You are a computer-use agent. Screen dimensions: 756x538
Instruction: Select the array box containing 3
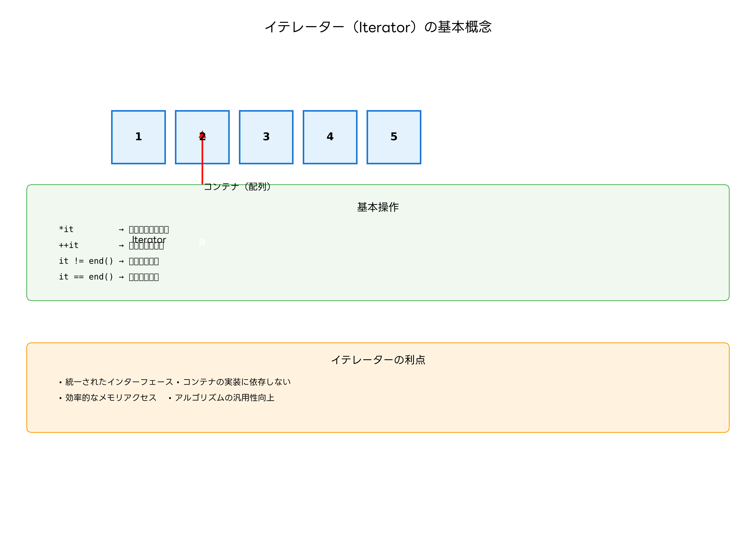click(x=266, y=137)
